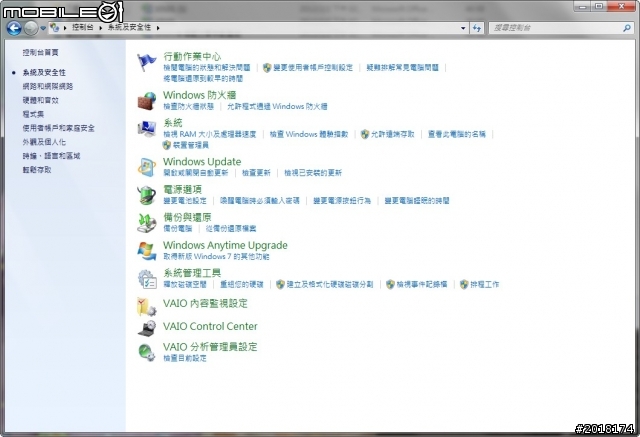Click the refresh button beside the address bar
The width and height of the screenshot is (640, 437).
(x=477, y=28)
